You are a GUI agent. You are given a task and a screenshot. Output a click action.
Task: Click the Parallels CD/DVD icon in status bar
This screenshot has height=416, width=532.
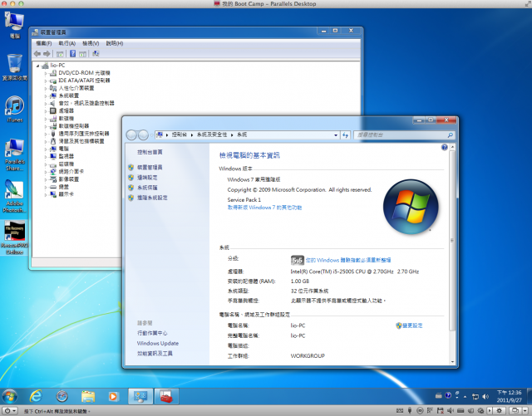(x=420, y=410)
